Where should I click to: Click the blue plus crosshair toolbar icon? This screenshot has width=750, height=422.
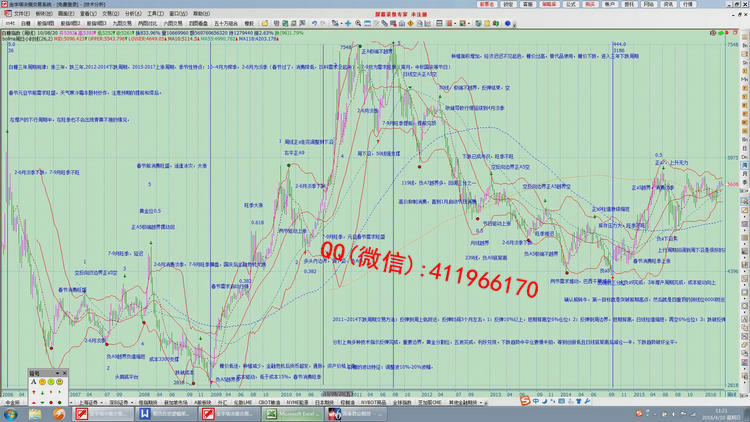pyautogui.click(x=348, y=23)
